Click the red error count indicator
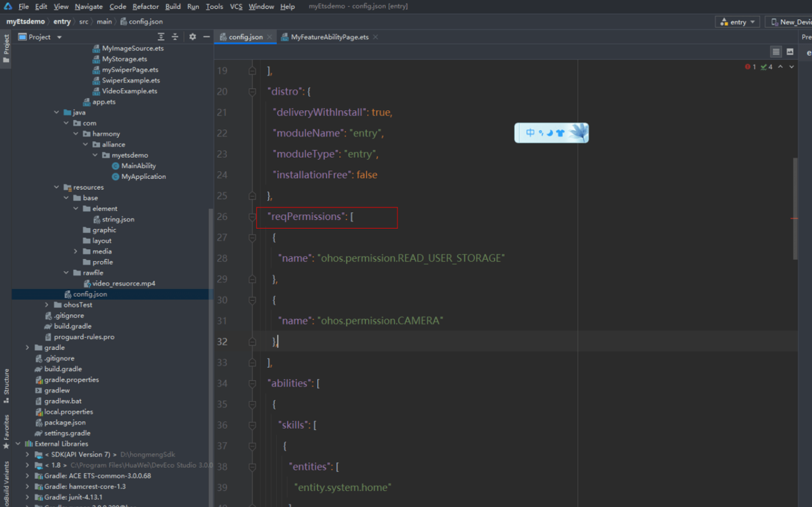The height and width of the screenshot is (507, 812). [750, 67]
